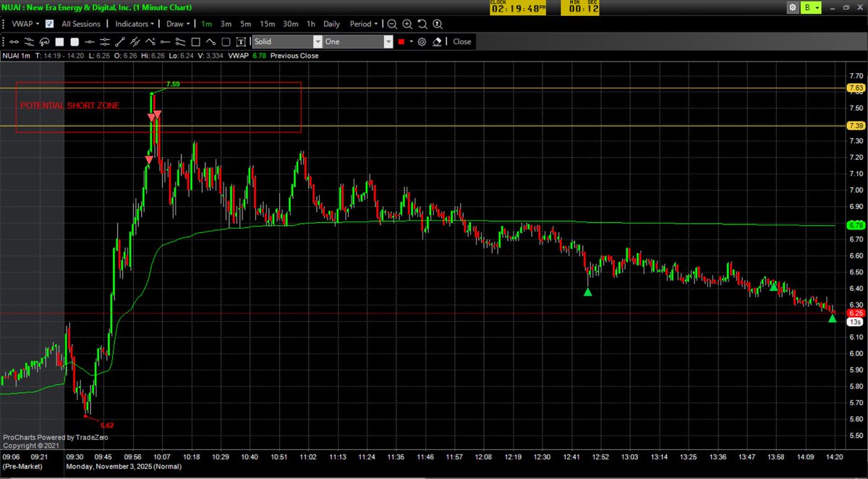Zoom in using the plus magnifier
Screen dimensions: 868x479
point(407,23)
